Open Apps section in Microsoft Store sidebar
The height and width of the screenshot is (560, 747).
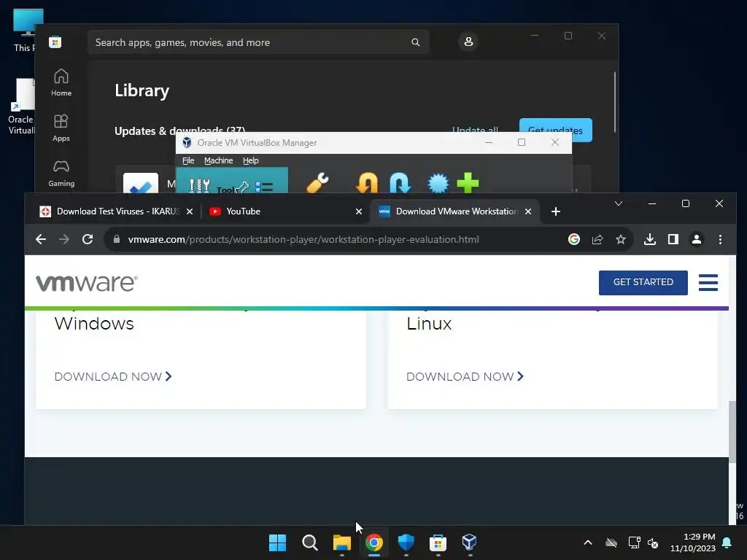61,128
